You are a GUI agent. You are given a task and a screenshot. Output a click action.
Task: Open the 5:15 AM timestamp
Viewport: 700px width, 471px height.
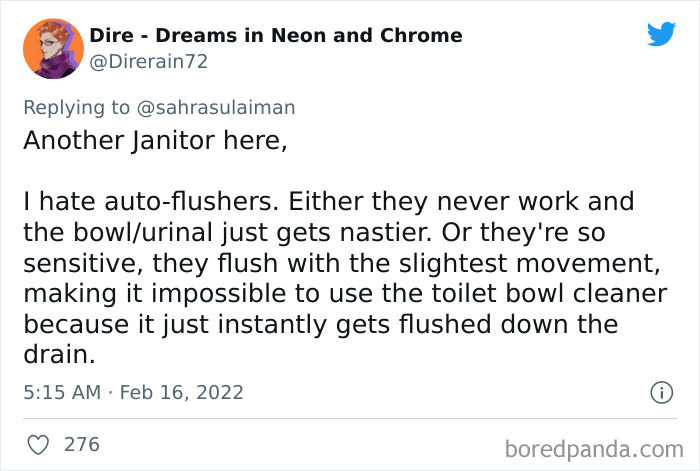tap(62, 392)
